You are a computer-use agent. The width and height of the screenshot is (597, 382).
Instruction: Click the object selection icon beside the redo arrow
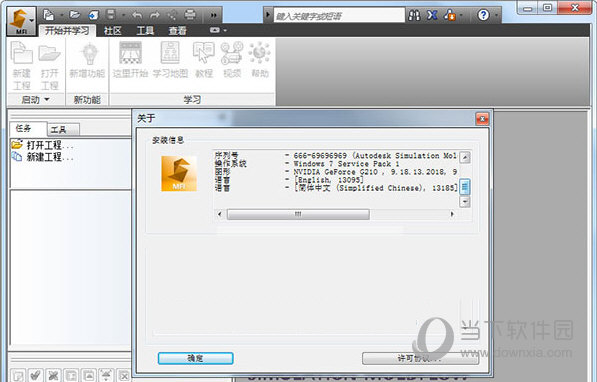(172, 15)
